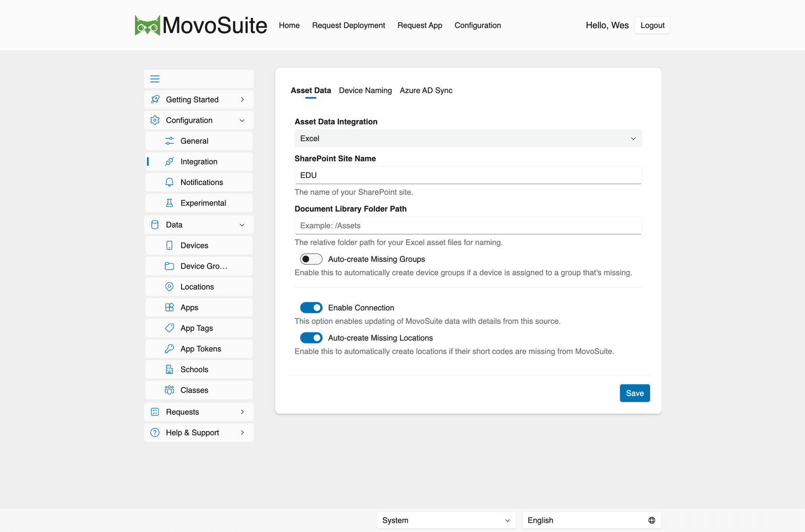Open the System theme dropdown
Screen dimensions: 805x532
tap(446, 520)
